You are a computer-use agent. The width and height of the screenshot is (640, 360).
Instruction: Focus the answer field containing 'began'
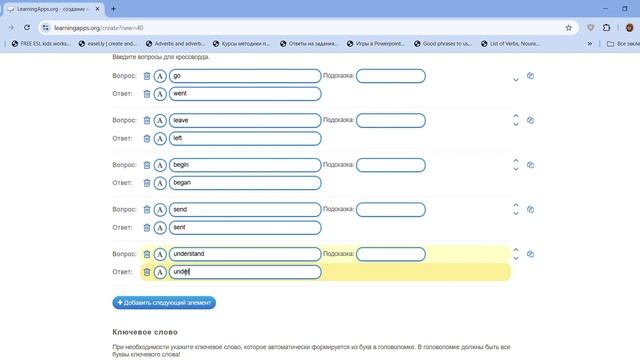[245, 183]
